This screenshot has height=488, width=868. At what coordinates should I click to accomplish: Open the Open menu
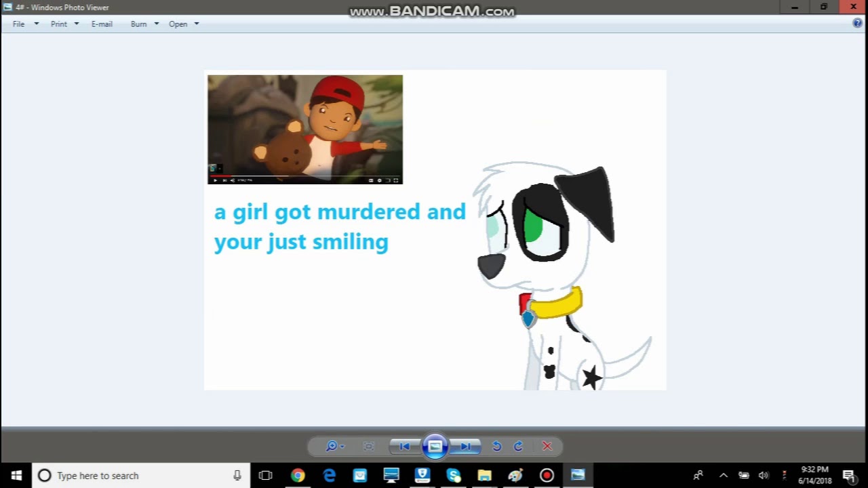178,24
